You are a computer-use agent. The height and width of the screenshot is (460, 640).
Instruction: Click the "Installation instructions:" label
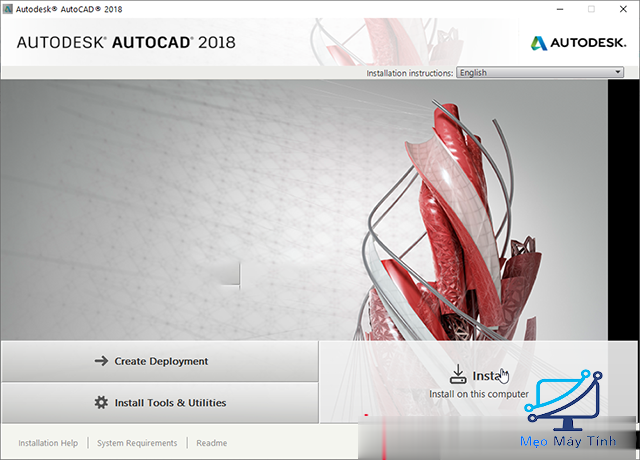pos(410,73)
